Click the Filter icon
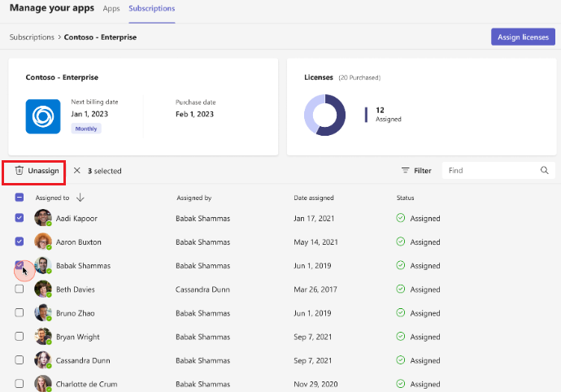Viewport: 561px width, 392px height. (405, 171)
